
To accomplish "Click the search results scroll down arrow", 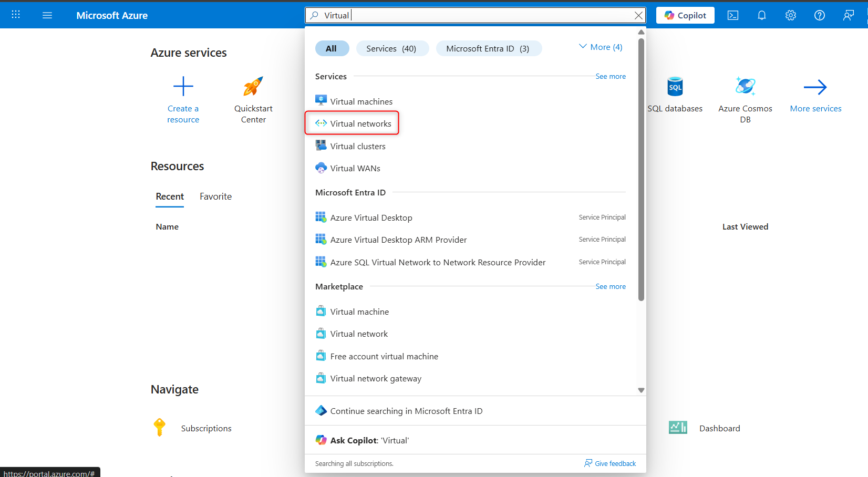I will pos(641,390).
